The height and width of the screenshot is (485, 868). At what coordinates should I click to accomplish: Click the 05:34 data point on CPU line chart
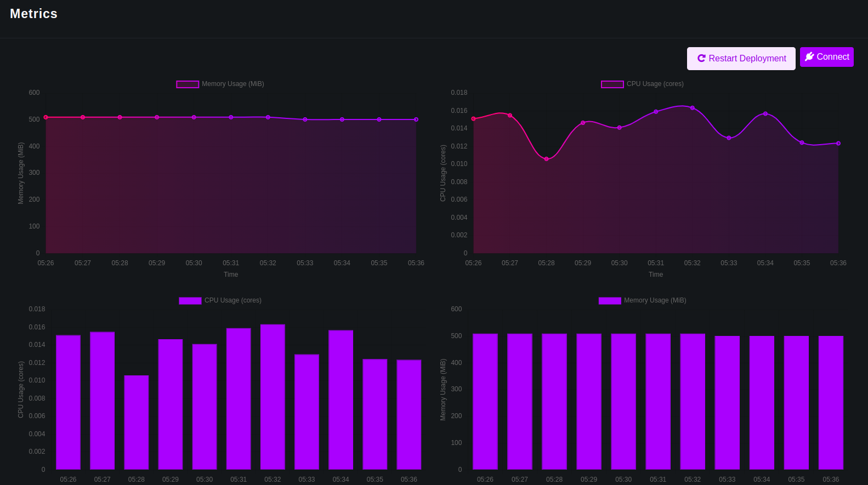(765, 114)
